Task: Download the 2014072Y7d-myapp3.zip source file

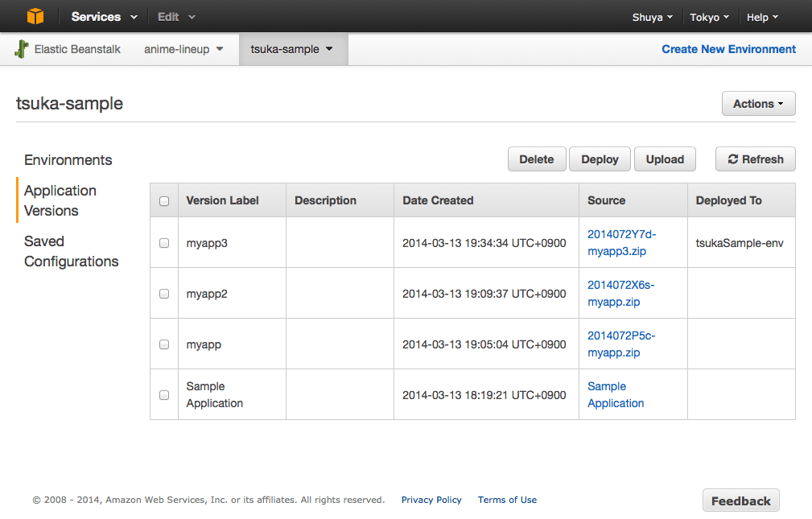Action: point(621,243)
